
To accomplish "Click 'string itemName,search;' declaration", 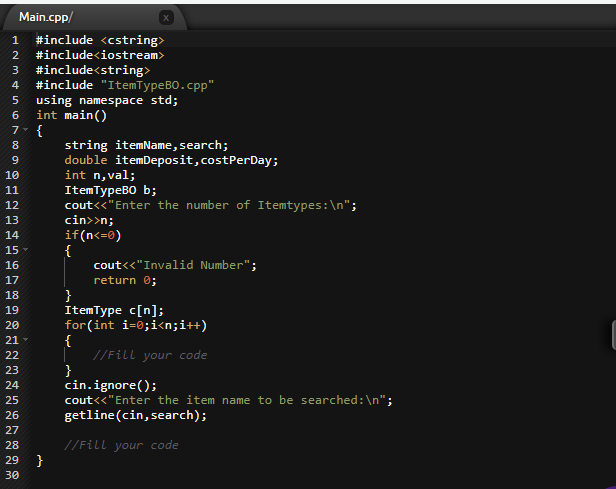I will click(146, 145).
